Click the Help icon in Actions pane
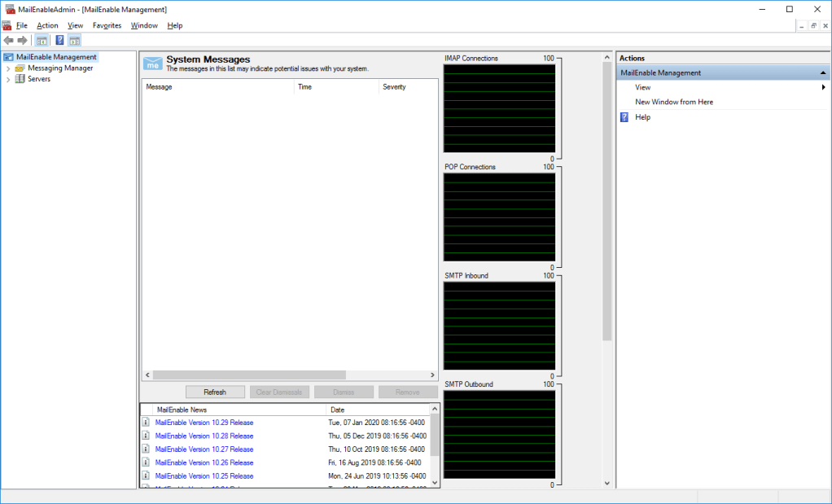This screenshot has height=504, width=832. click(624, 117)
